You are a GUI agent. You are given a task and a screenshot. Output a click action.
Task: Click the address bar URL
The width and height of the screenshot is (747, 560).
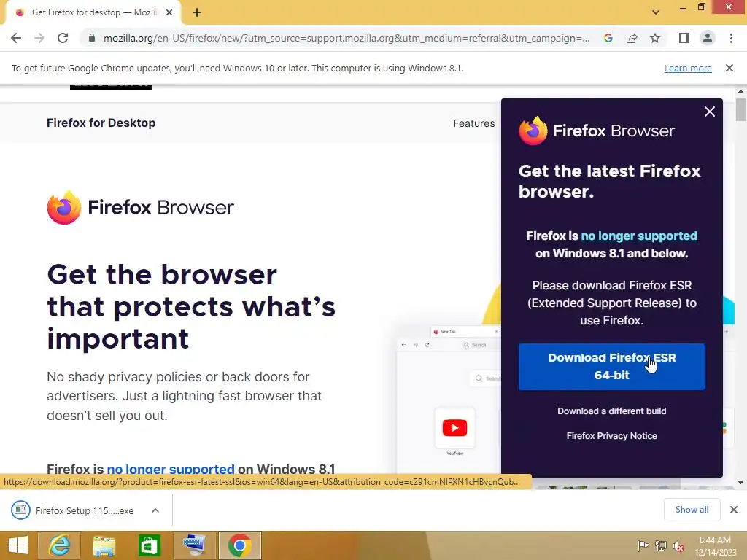[347, 38]
